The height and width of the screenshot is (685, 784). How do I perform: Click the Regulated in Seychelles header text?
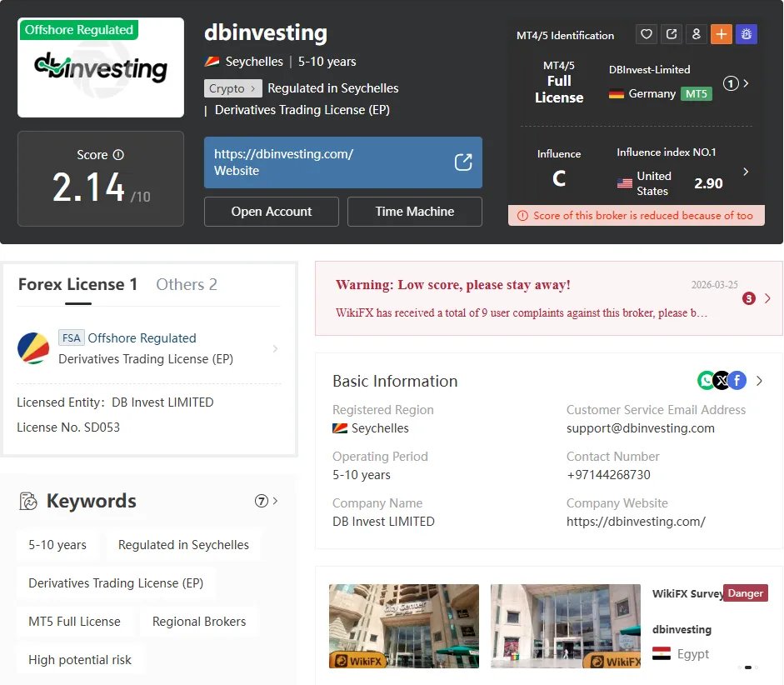[333, 88]
